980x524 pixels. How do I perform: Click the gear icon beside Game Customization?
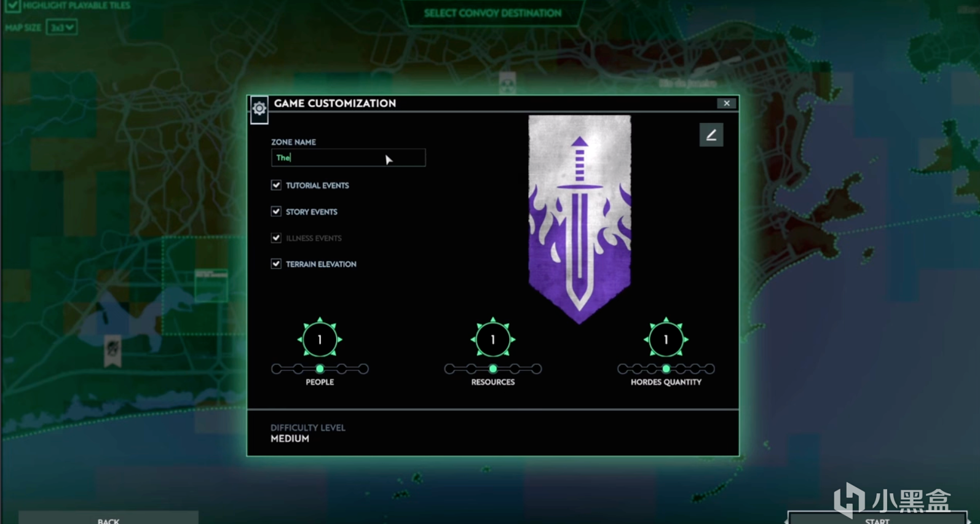tap(259, 109)
